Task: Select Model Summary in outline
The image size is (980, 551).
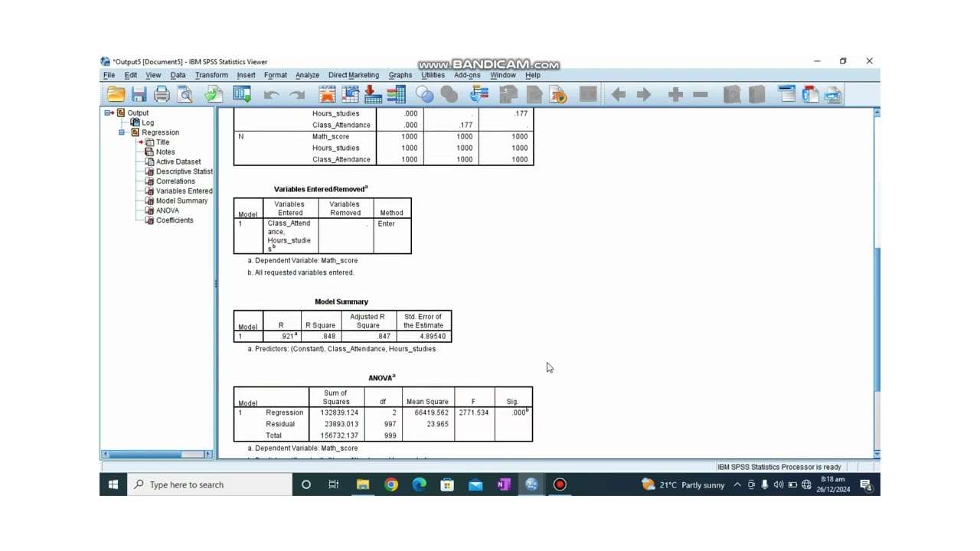Action: [x=181, y=201]
